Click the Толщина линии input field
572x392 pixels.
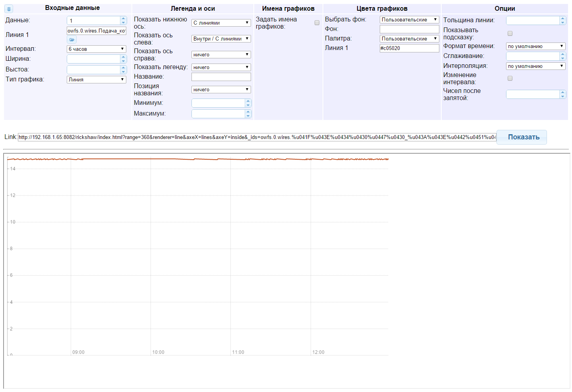coord(533,20)
